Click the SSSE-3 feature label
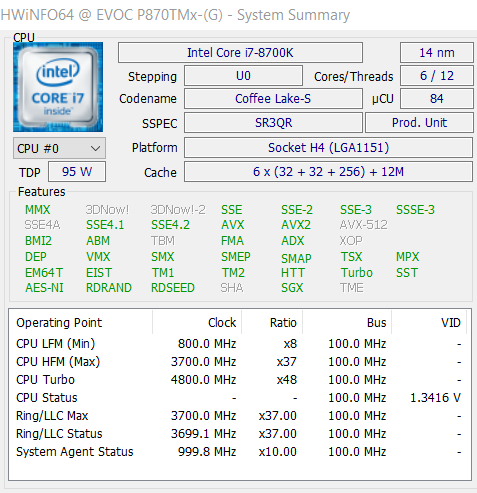 pyautogui.click(x=415, y=210)
